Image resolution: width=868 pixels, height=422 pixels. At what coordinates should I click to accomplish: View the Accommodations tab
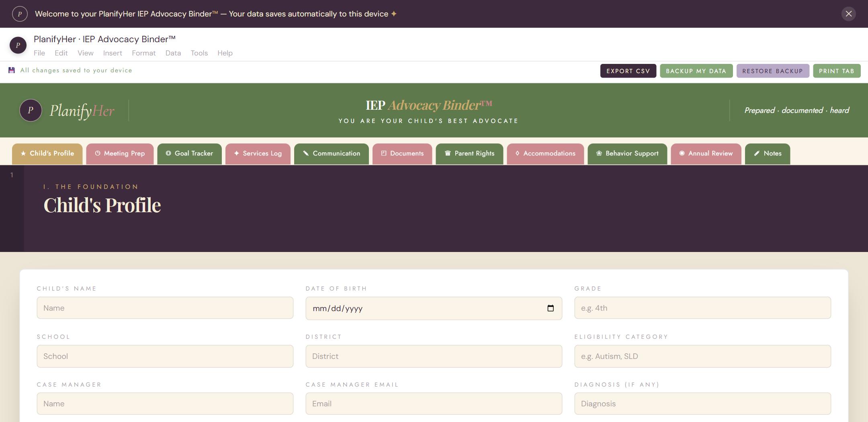(x=545, y=154)
